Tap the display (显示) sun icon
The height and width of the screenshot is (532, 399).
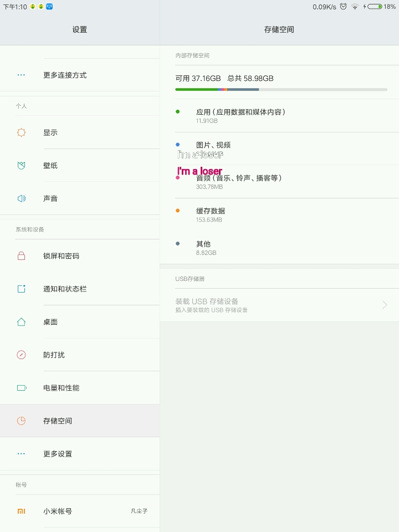(21, 132)
